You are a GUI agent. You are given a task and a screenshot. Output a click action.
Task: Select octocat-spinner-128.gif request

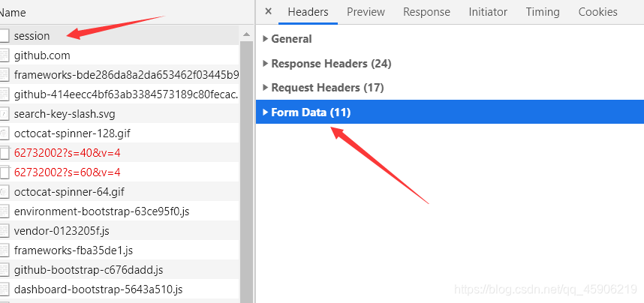tap(119, 133)
